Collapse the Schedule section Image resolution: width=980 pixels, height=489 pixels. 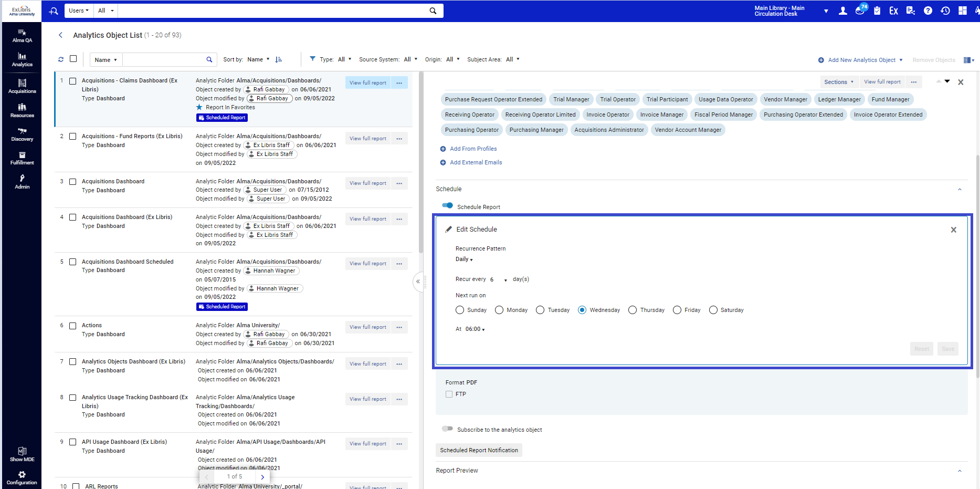point(960,189)
